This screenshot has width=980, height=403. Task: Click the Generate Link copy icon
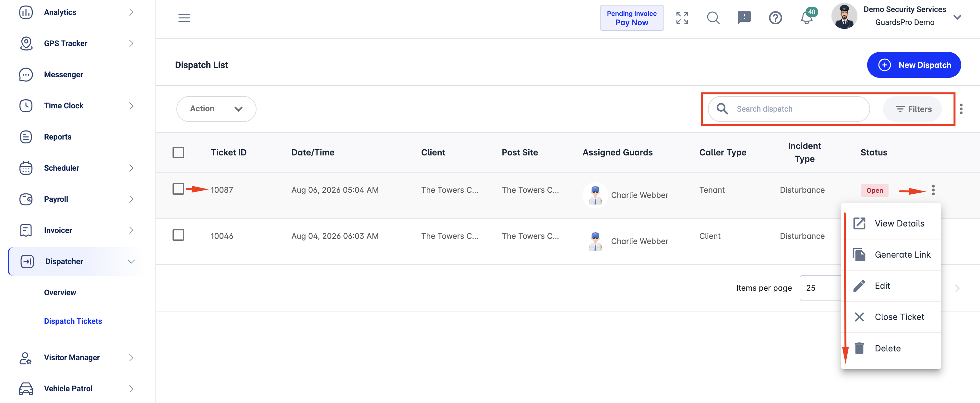(x=859, y=255)
